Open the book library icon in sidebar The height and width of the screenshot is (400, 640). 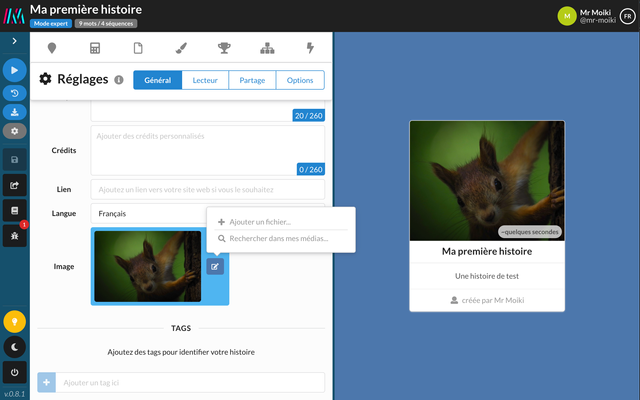tap(14, 211)
